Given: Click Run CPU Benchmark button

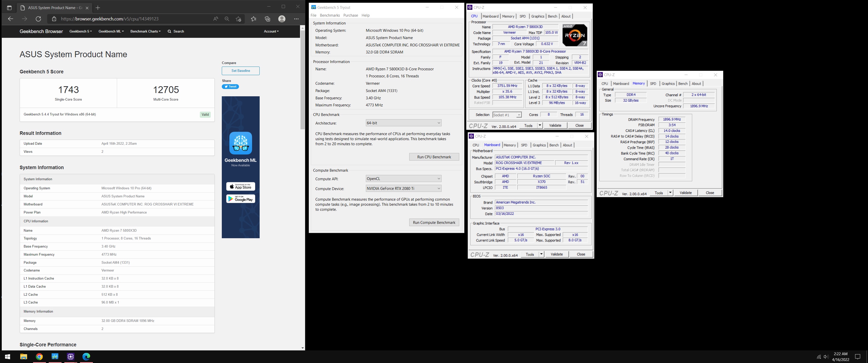Looking at the screenshot, I should pos(434,157).
